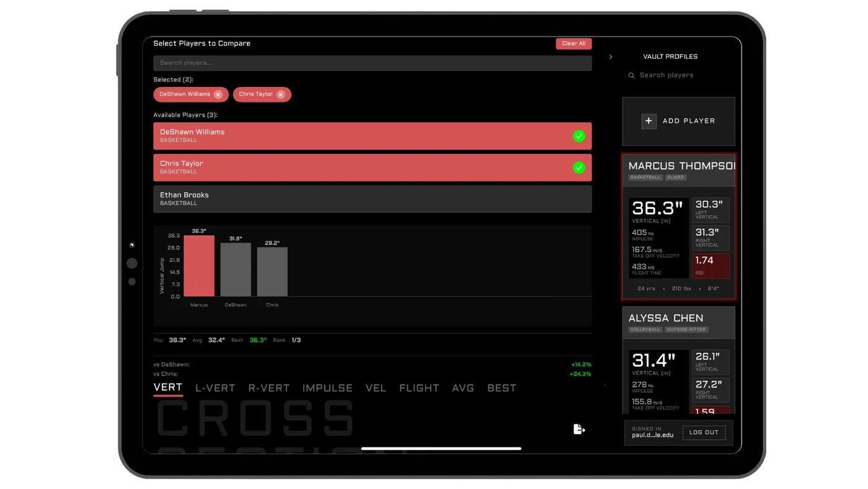This screenshot has height=489, width=868.
Task: Remove DeShawn Williams chip with x icon
Action: (218, 94)
